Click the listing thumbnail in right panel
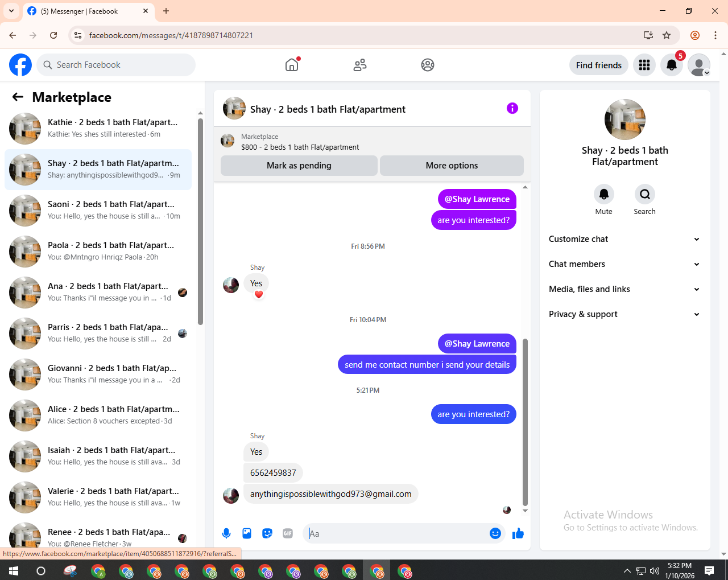Screen dimensions: 728x580 pos(625,120)
